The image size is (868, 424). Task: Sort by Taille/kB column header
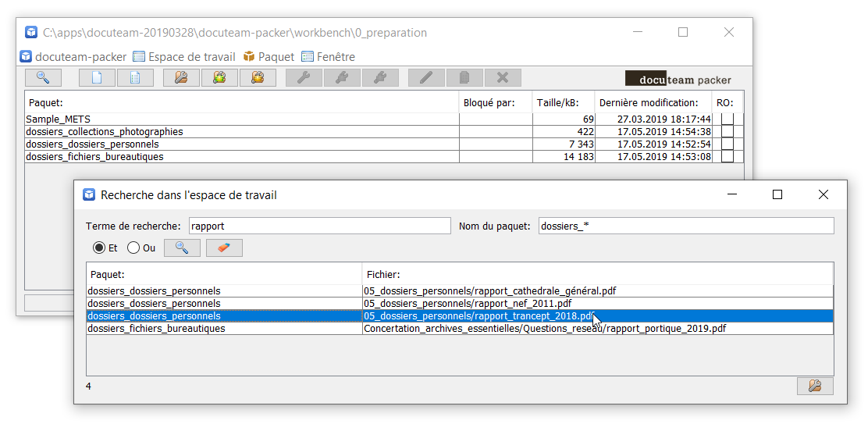click(564, 102)
